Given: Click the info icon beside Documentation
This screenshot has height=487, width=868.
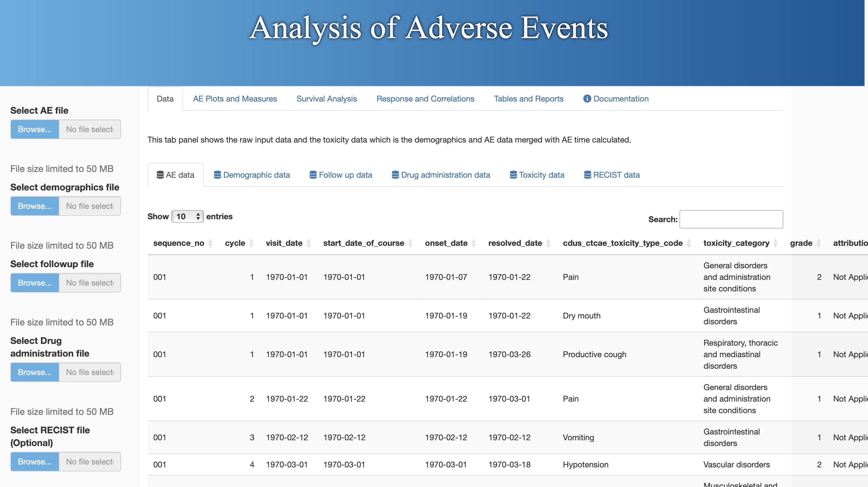Looking at the screenshot, I should pyautogui.click(x=587, y=98).
